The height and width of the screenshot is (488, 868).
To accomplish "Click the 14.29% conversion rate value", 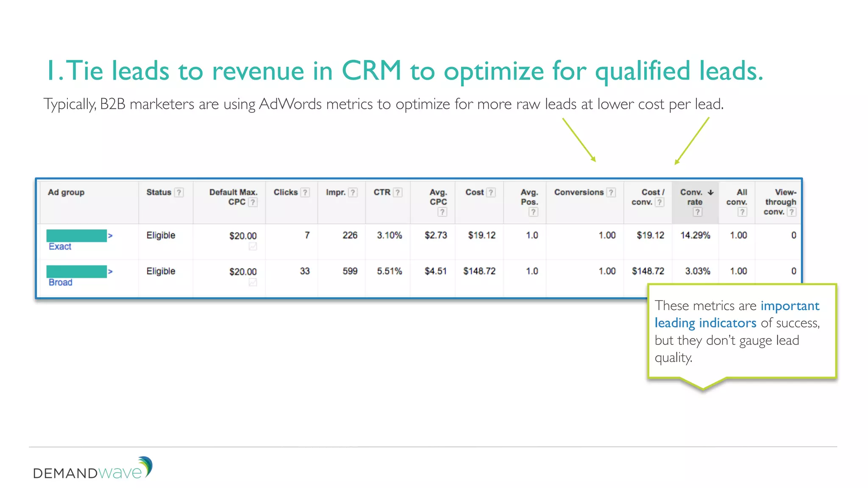I will tap(695, 236).
